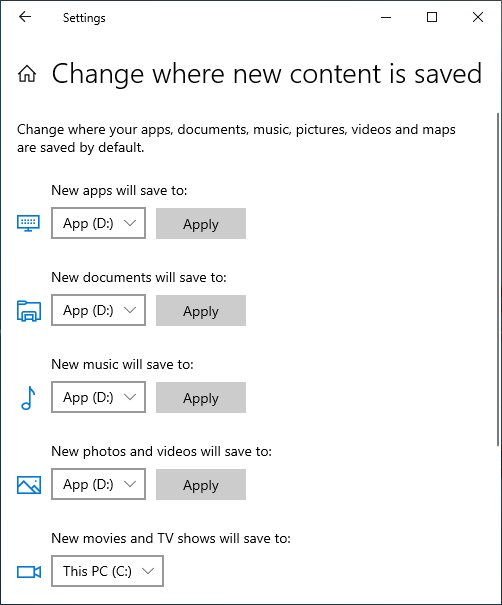Apply the new apps save location

coord(201,223)
